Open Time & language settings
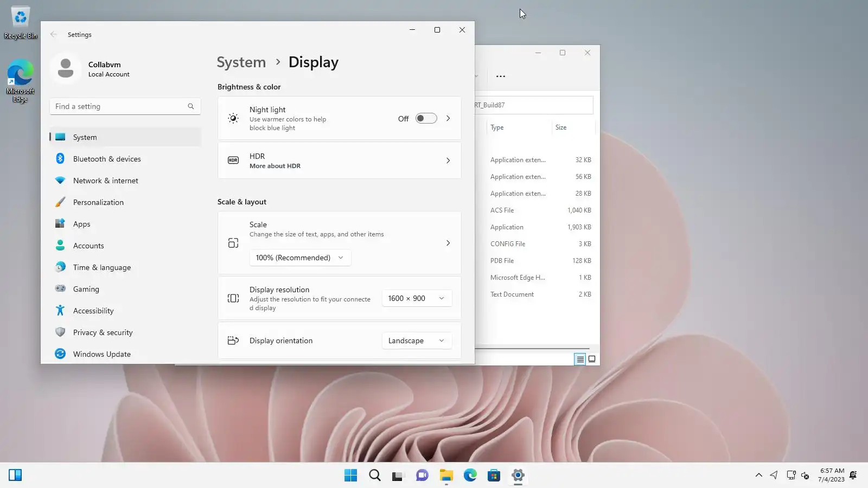The width and height of the screenshot is (868, 488). point(125,267)
